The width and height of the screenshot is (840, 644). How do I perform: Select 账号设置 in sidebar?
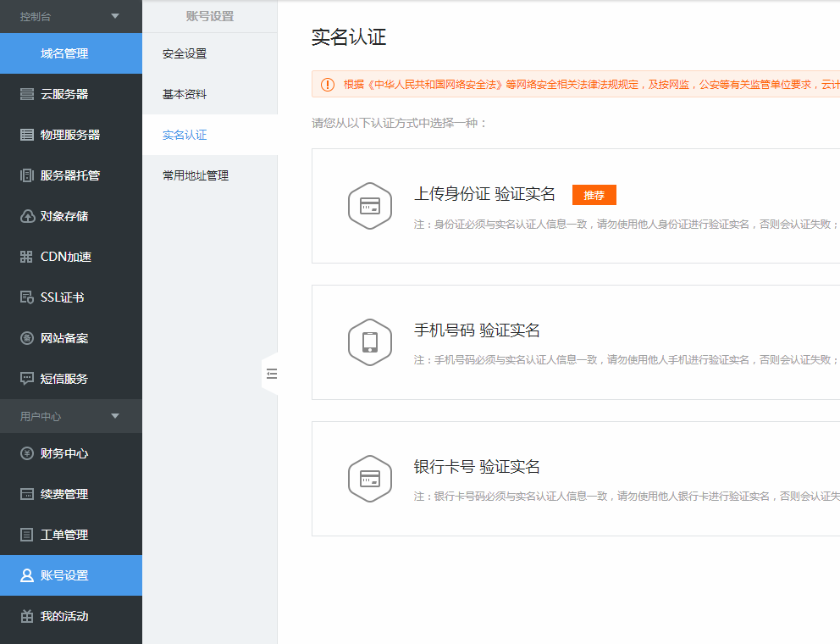(71, 575)
